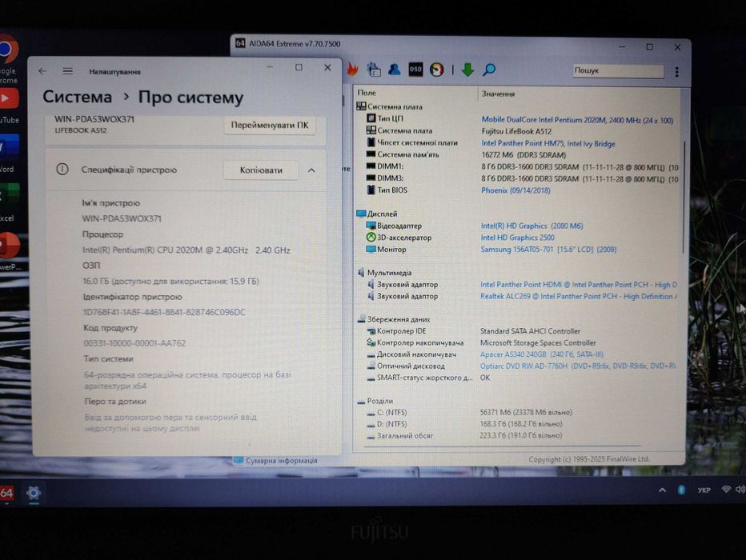Open the Samsung 156AT05-701 monitor link
This screenshot has height=560, width=746.
pyautogui.click(x=548, y=250)
